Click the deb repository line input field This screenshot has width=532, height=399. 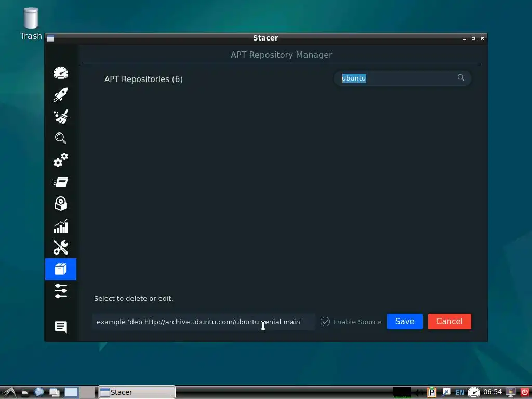204,322
